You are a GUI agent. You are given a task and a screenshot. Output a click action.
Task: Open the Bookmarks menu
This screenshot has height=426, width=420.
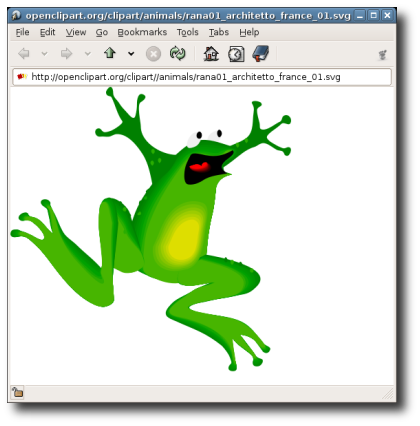point(142,32)
